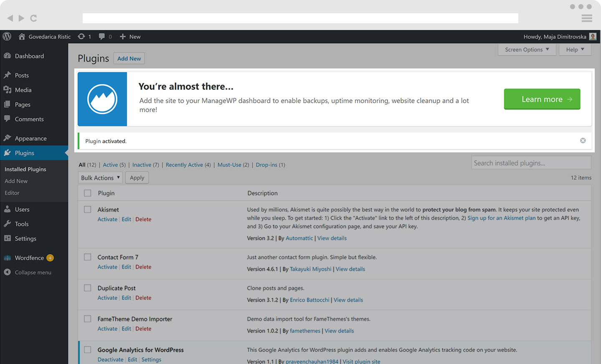Click the Media icon in sidebar
Screen dimensions: 601x364
tap(7, 89)
